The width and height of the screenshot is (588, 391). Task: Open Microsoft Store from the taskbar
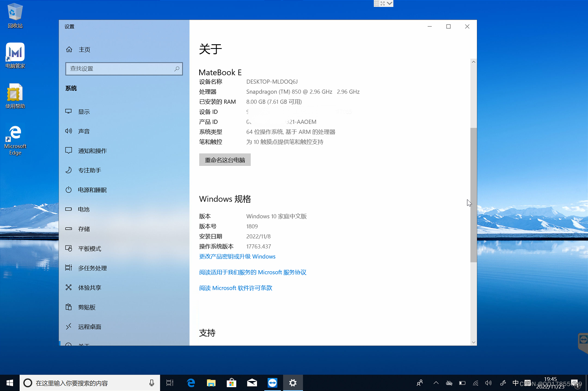point(232,383)
